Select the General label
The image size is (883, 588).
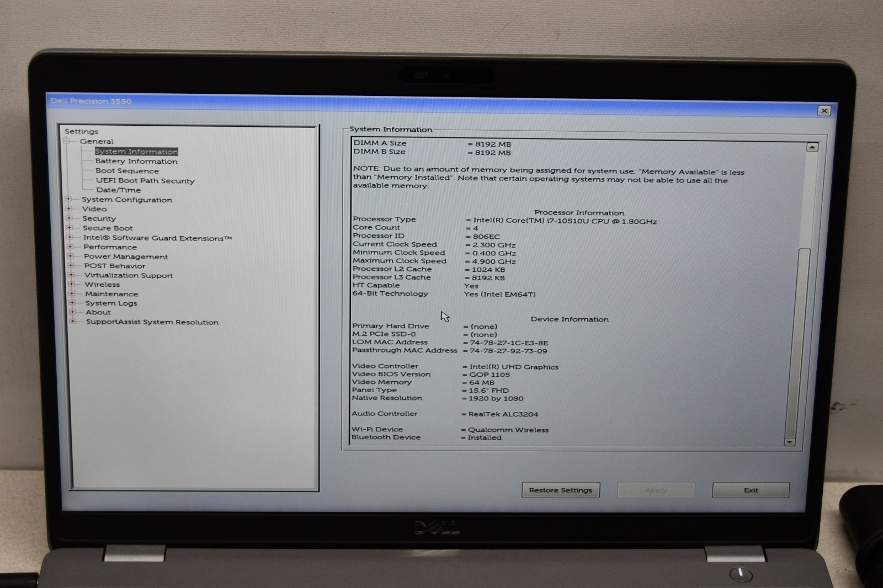pos(97,141)
